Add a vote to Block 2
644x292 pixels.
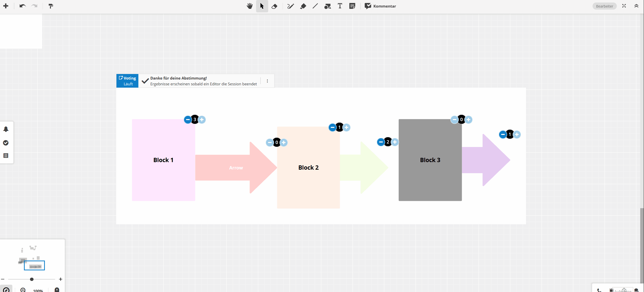[x=347, y=127]
